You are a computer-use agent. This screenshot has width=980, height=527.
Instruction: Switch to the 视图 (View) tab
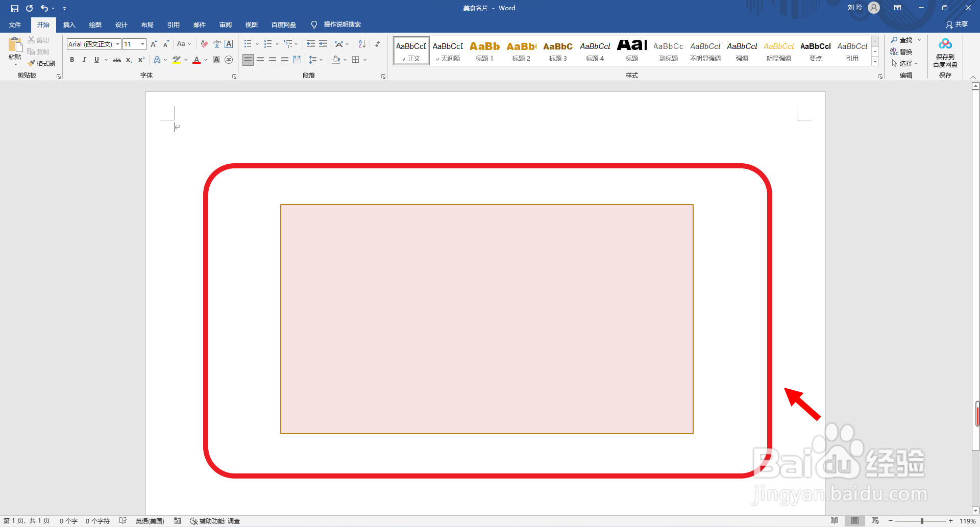click(251, 24)
